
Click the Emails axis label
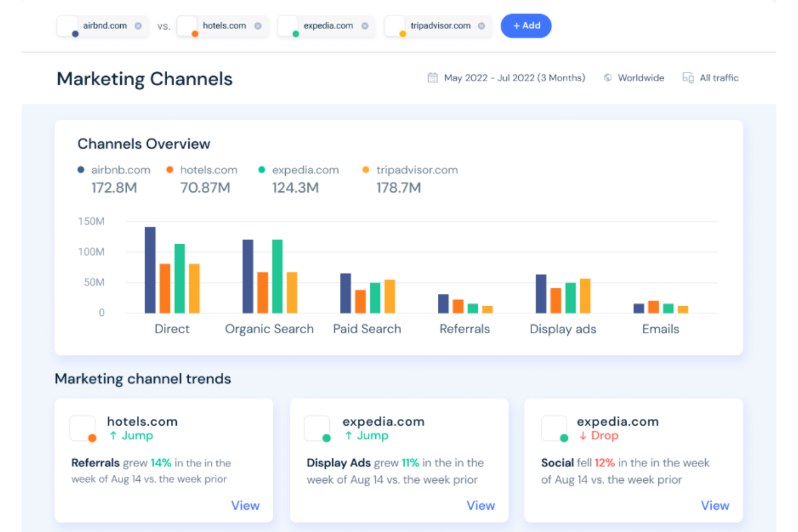(661, 329)
